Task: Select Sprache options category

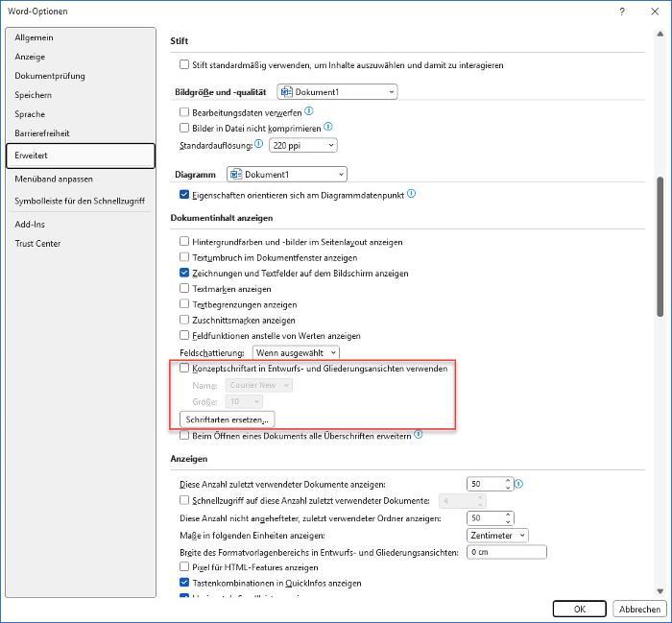Action: 81,114
